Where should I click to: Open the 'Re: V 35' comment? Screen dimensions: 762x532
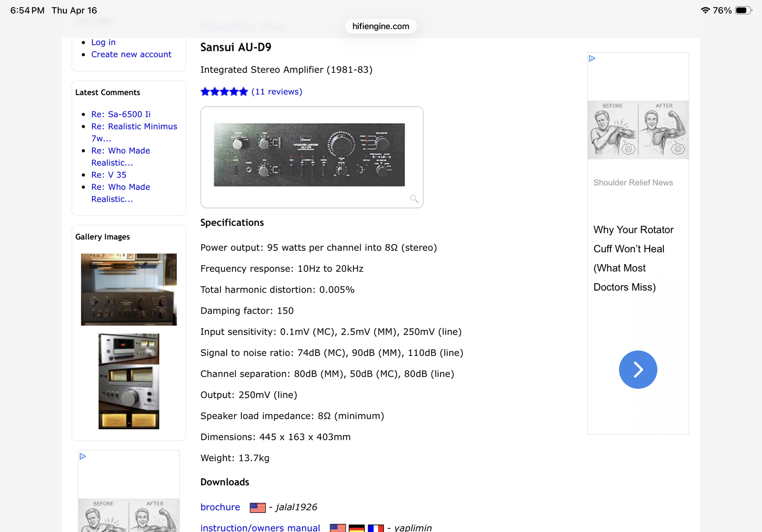109,175
